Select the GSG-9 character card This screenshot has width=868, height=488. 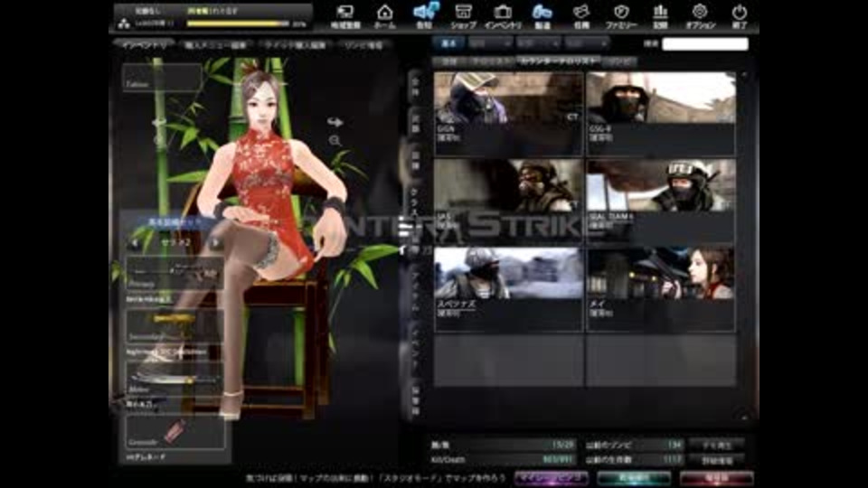pos(661,114)
